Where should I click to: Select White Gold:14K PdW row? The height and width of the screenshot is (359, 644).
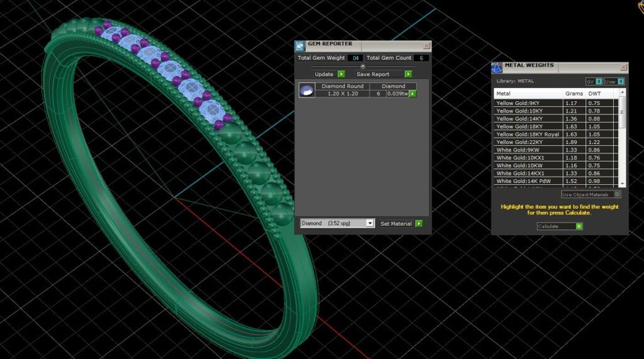coord(556,181)
